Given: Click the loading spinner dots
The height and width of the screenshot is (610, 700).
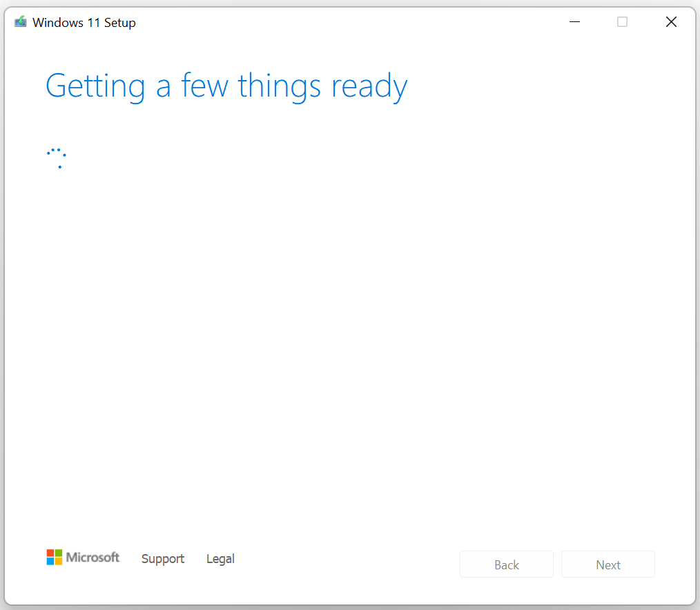Looking at the screenshot, I should [57, 158].
